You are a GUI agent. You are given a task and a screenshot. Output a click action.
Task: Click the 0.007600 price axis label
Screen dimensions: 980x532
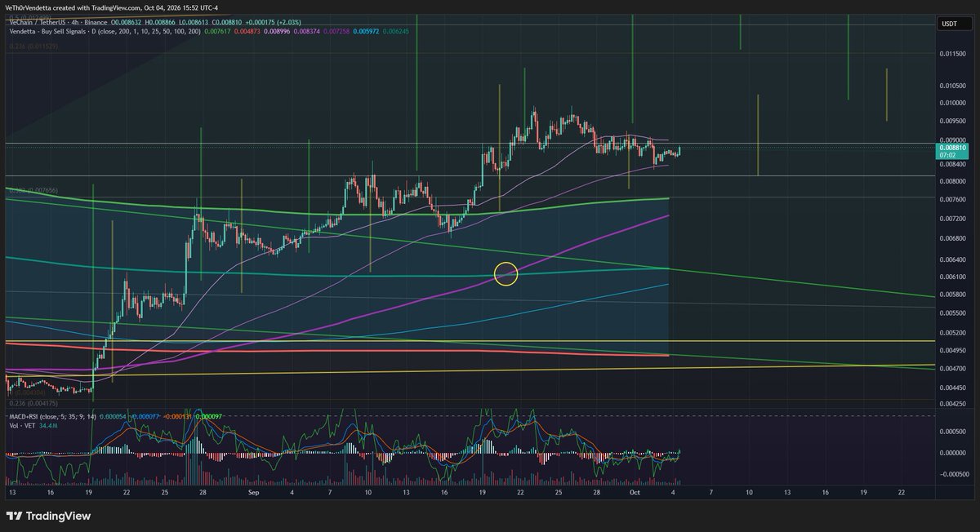click(x=951, y=199)
